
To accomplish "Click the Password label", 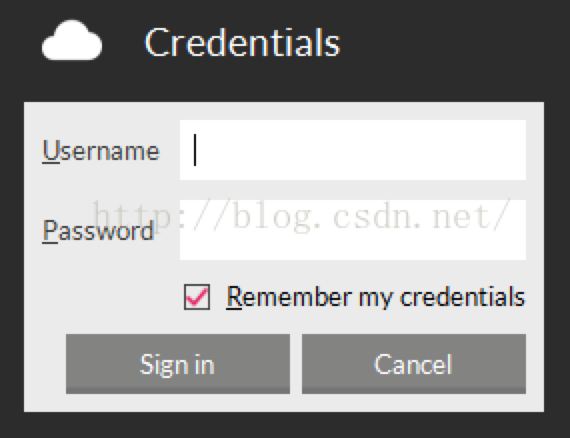I will (98, 231).
